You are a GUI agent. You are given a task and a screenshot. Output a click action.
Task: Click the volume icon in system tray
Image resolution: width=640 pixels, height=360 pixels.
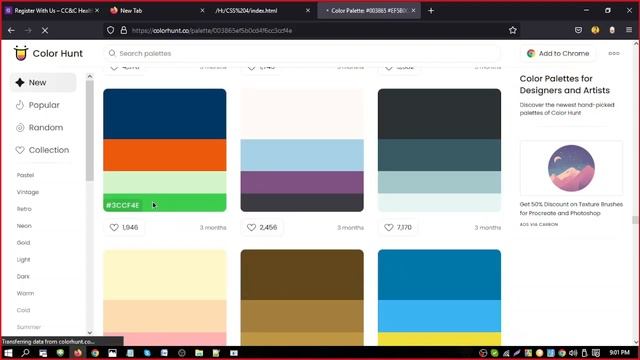pyautogui.click(x=573, y=353)
